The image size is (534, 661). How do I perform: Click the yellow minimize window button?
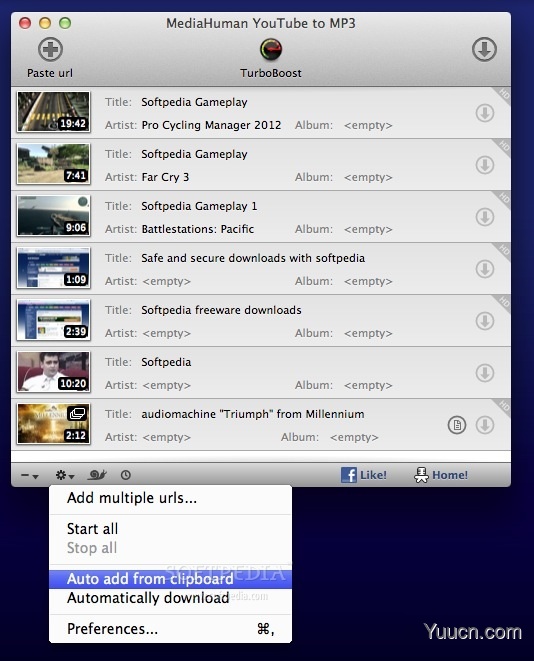45,23
